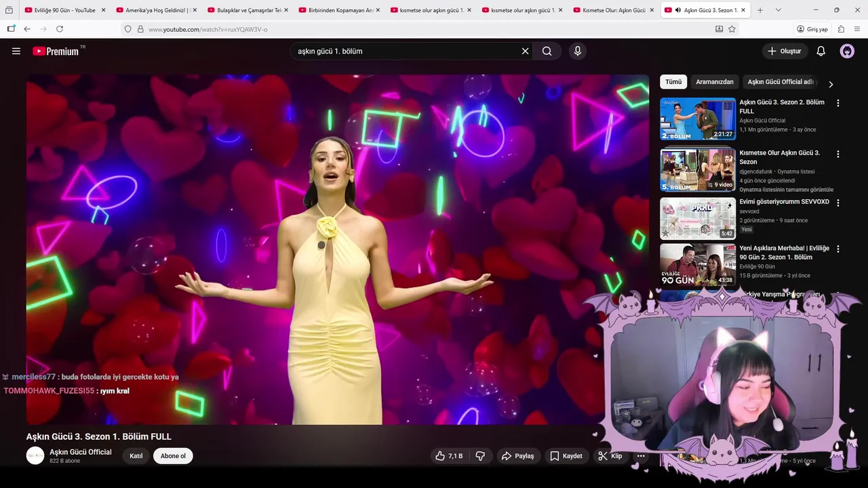Select the Aşkın Gücü Official chip

pyautogui.click(x=781, y=82)
